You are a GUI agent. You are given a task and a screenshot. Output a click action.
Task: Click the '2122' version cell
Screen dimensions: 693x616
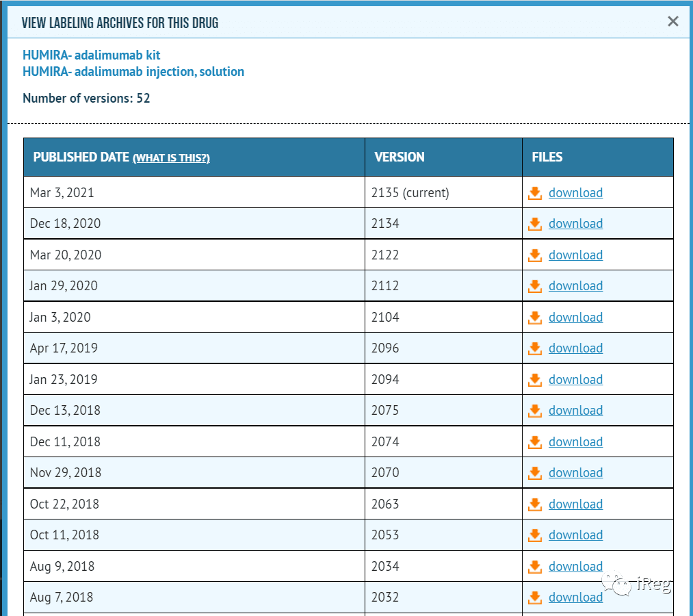[444, 255]
